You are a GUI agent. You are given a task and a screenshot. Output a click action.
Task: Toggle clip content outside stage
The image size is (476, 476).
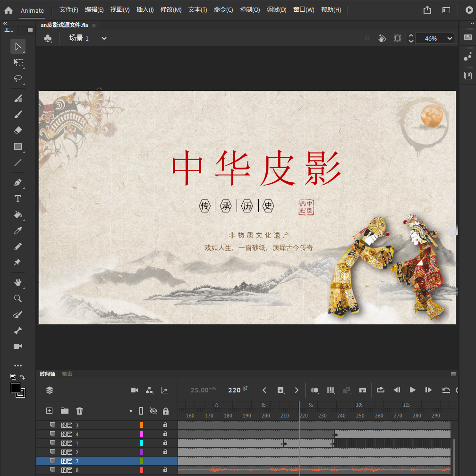[398, 38]
